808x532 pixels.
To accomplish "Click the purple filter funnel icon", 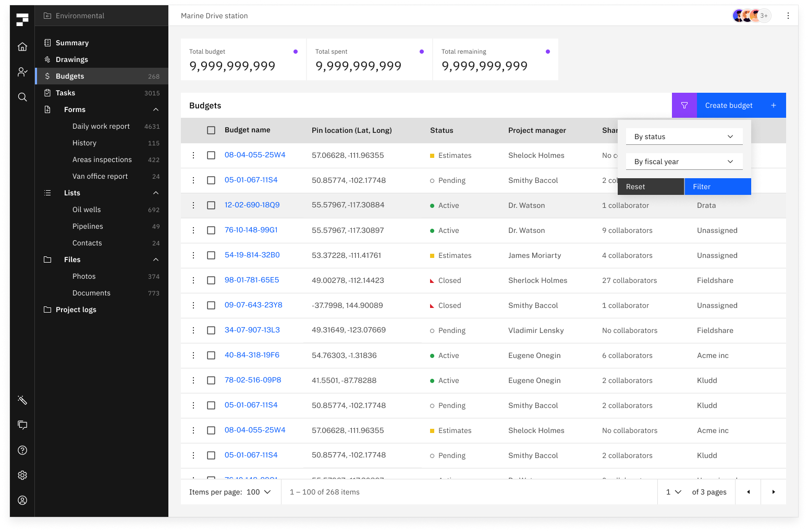I will click(x=684, y=105).
